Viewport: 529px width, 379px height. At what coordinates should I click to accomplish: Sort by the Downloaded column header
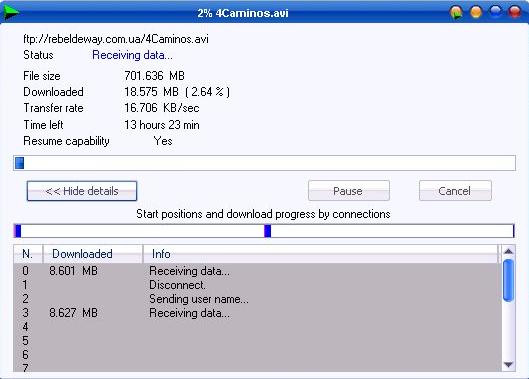[93, 254]
